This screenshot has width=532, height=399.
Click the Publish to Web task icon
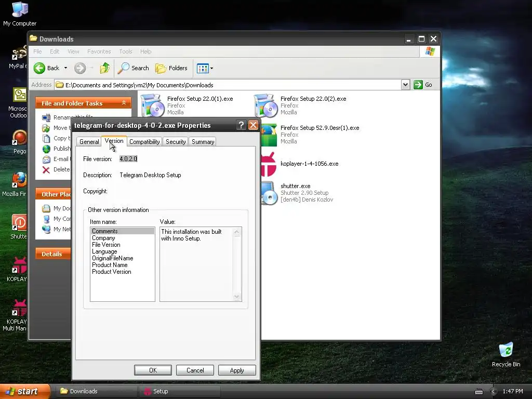[x=46, y=149]
